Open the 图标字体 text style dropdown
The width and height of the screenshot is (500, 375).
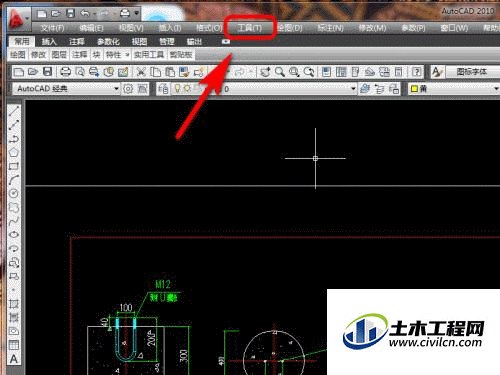click(x=473, y=72)
